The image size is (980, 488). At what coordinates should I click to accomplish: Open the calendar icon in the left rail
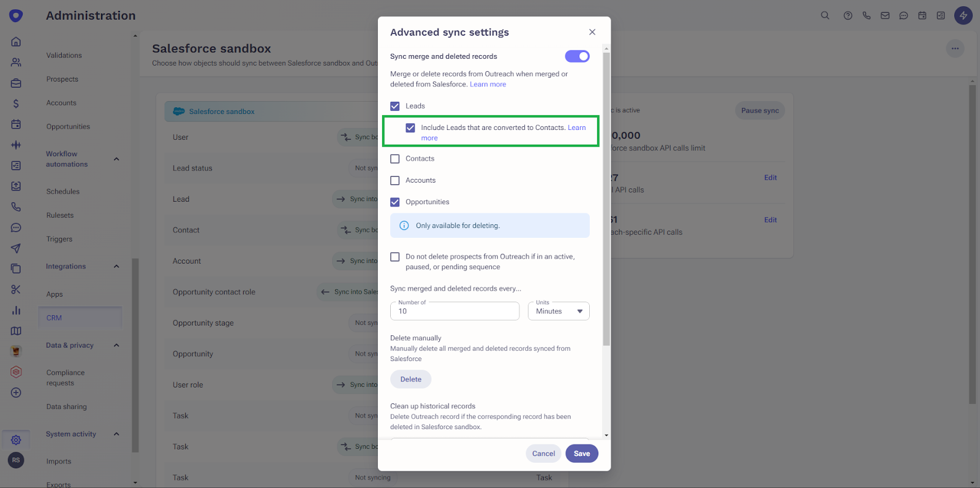tap(16, 124)
